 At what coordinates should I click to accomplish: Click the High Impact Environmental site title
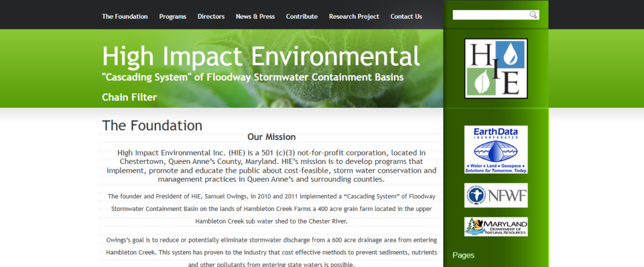click(260, 57)
